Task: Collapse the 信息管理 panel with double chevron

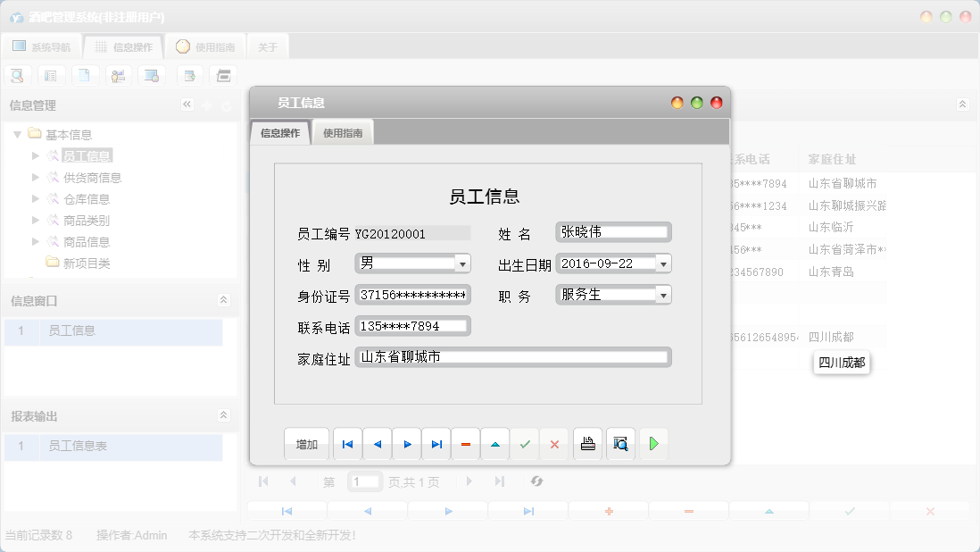Action: pos(187,105)
